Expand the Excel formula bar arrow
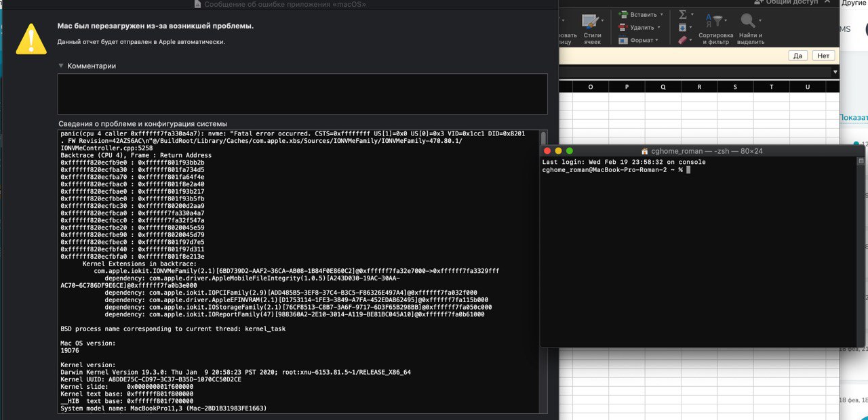Viewport: 868px width, 420px height. point(835,72)
